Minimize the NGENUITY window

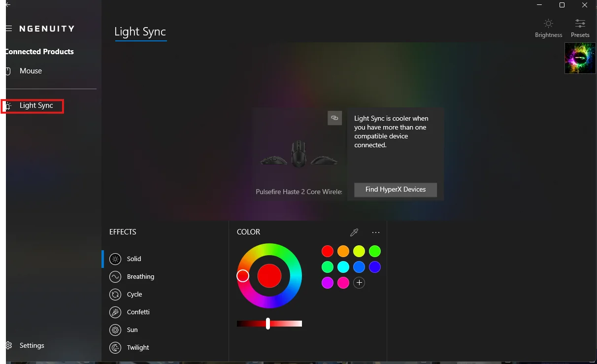(x=539, y=5)
